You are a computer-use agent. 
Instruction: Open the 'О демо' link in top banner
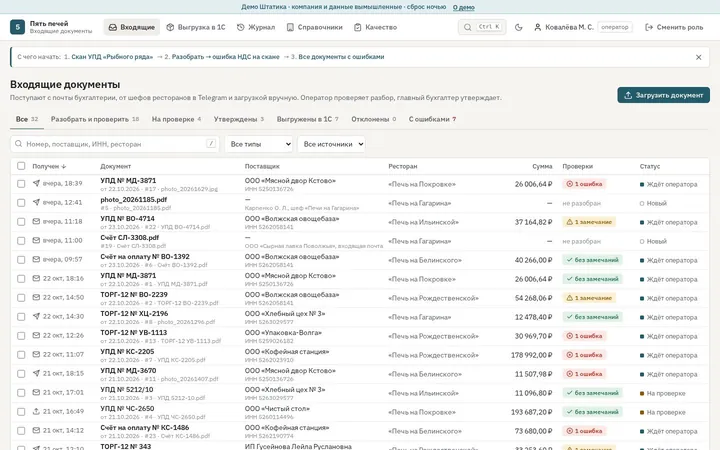[463, 7]
